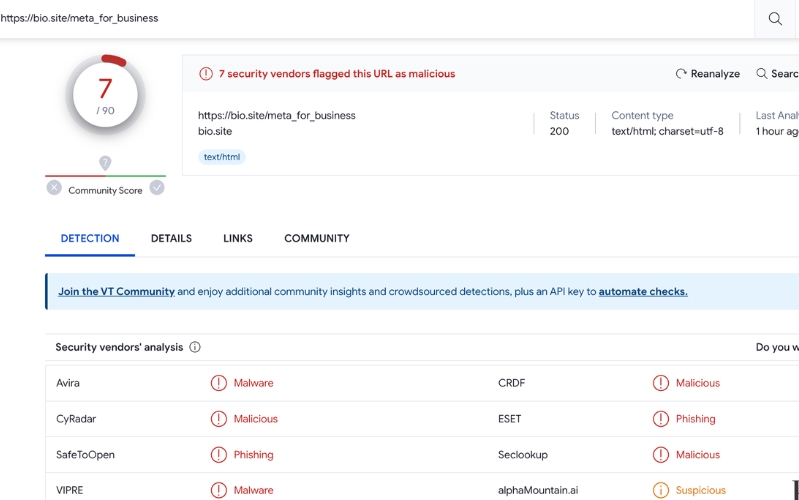Click the VIPRE vendor name
799x500 pixels.
pyautogui.click(x=69, y=490)
